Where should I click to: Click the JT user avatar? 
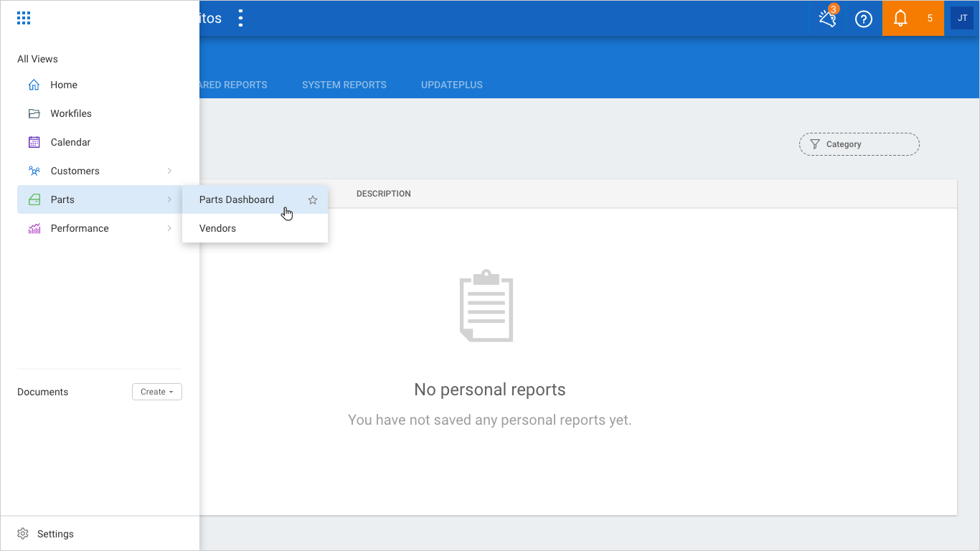click(x=962, y=19)
